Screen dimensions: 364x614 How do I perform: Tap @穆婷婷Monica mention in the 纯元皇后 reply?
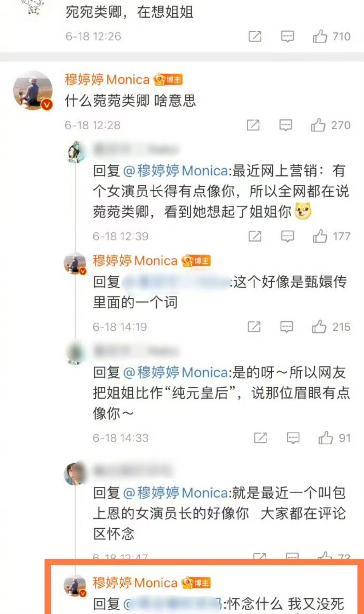176,372
